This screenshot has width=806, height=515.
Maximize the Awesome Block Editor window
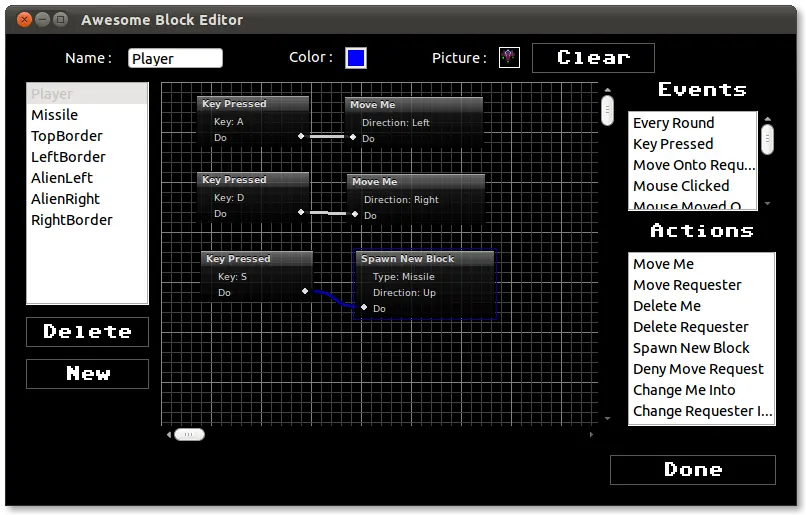[x=61, y=20]
